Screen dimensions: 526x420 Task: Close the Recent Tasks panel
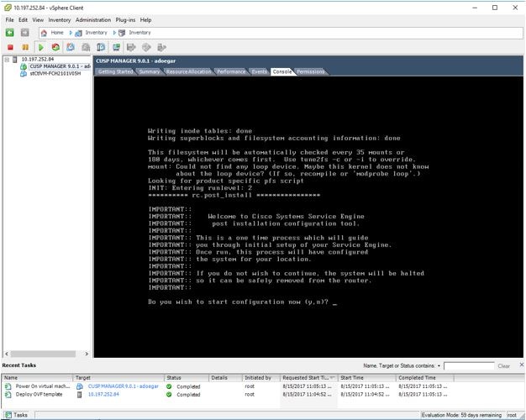pos(522,365)
